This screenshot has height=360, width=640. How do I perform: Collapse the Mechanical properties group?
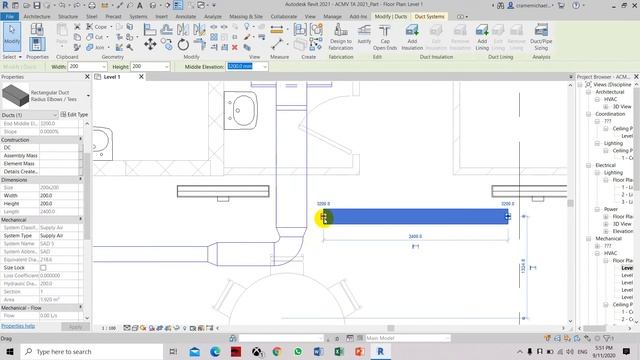pos(80,220)
